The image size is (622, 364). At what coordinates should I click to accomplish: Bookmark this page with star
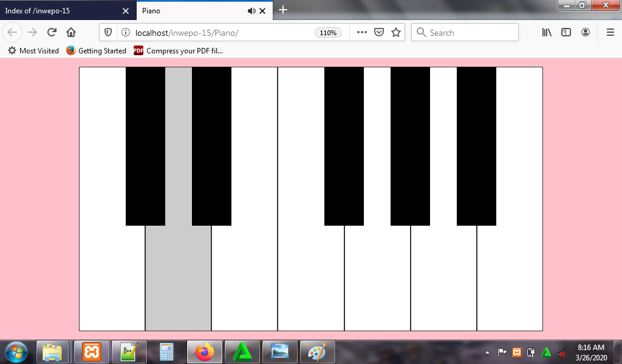tap(396, 33)
